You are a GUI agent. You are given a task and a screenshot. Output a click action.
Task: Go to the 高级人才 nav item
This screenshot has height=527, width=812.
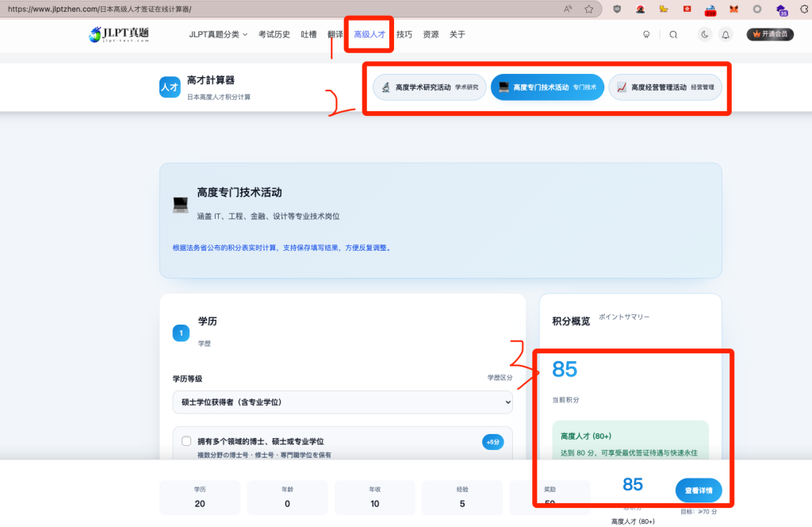(x=370, y=35)
